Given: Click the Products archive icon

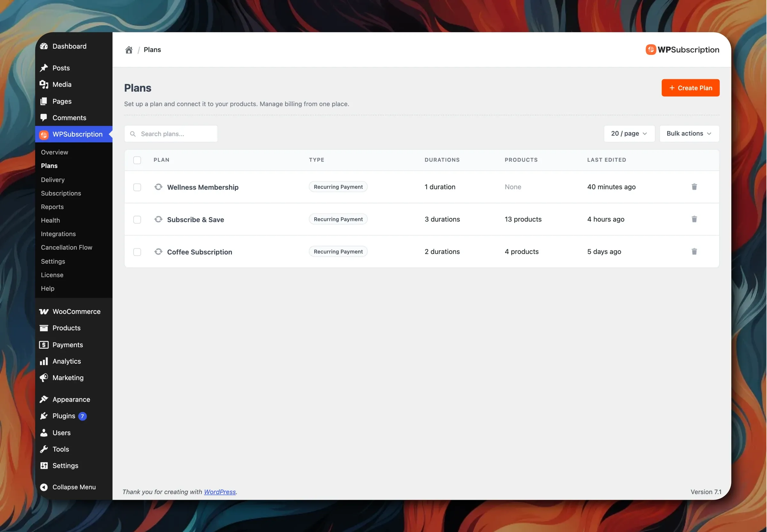Looking at the screenshot, I should point(44,328).
